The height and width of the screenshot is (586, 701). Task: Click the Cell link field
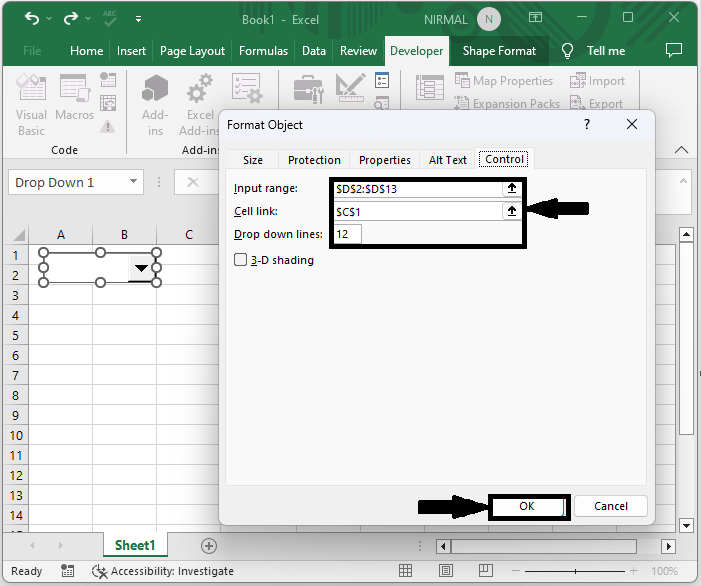tap(418, 211)
